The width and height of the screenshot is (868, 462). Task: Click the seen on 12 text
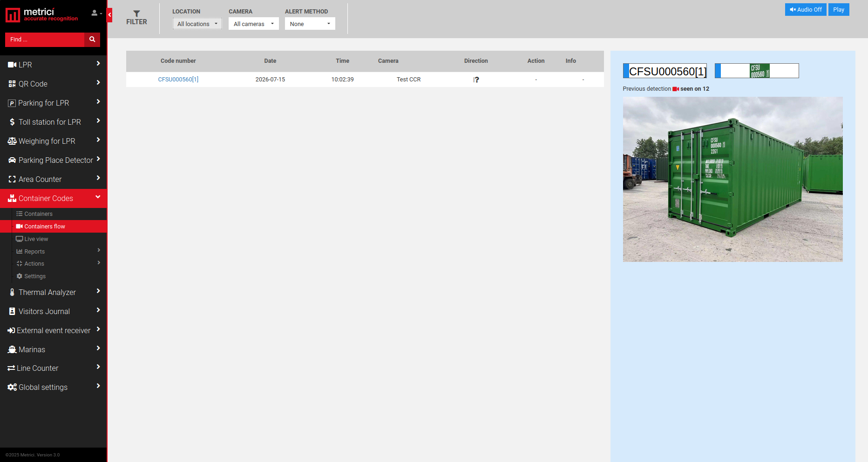tap(695, 89)
